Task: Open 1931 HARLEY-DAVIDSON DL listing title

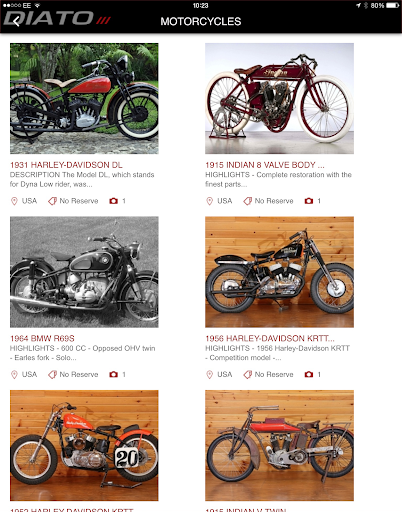Action: [x=66, y=165]
